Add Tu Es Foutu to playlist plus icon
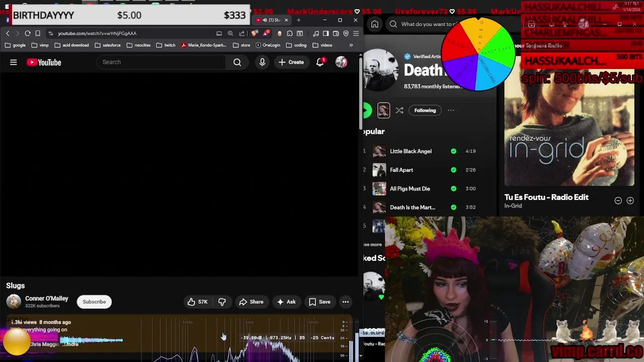The image size is (644, 362). click(630, 201)
